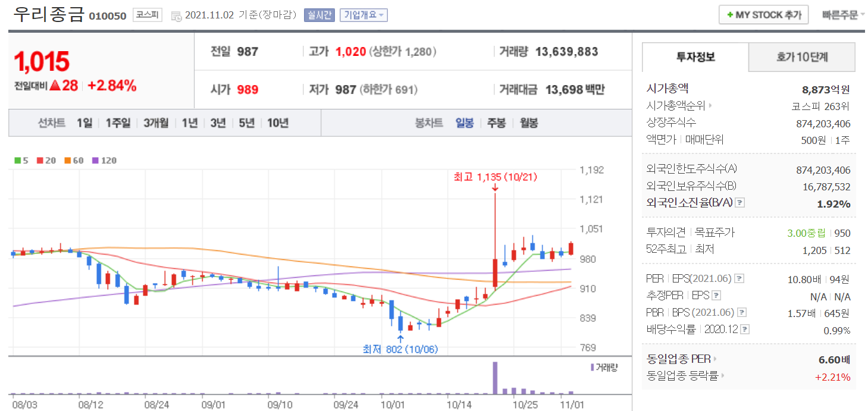The height and width of the screenshot is (411, 868).
Task: Open the 호가10단계 tab
Action: coord(802,57)
